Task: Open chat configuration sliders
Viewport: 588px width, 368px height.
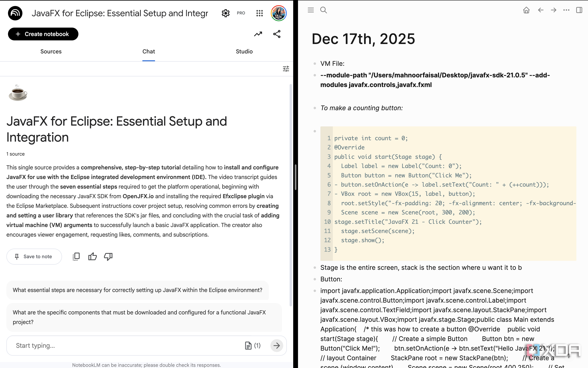Action: [286, 69]
